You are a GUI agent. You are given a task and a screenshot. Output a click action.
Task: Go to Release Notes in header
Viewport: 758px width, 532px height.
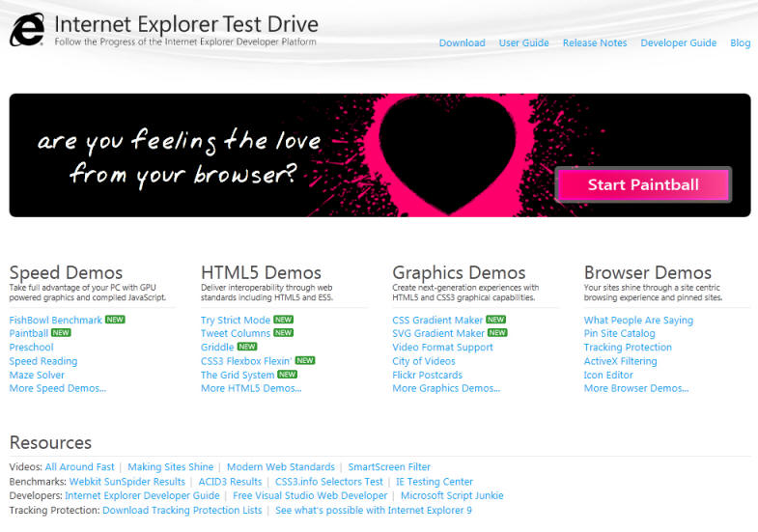[x=595, y=43]
